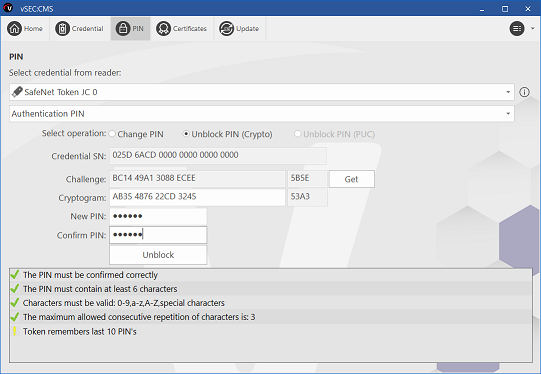Expand the Authentication PIN dropdown
Screen dimensions: 541x374
coord(508,114)
